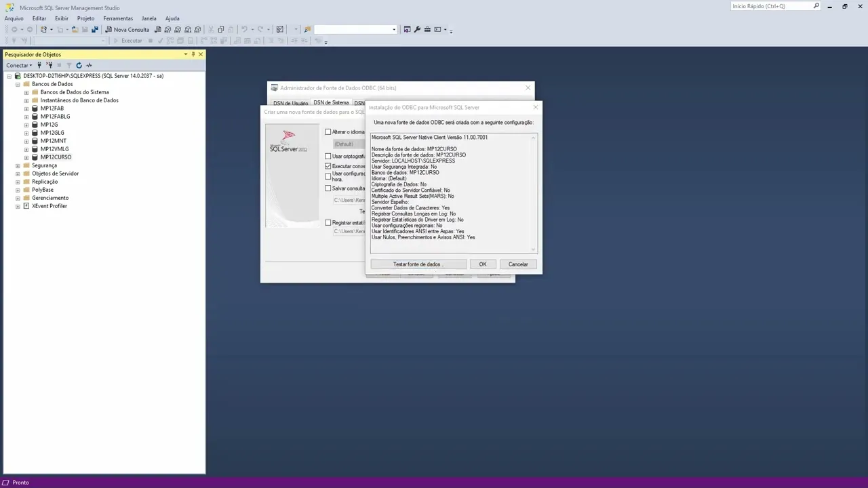Screen dimensions: 868x488
Task: Collapse the Bancos de Dados folder
Action: [x=18, y=84]
